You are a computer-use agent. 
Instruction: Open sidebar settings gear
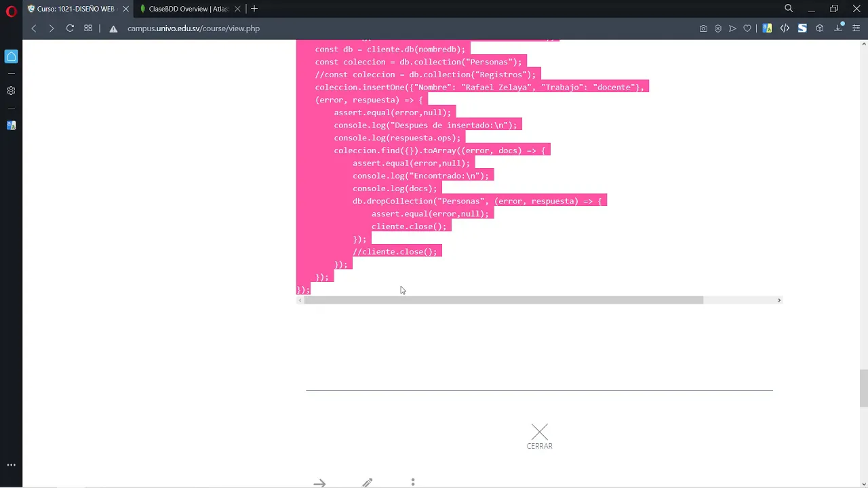click(x=11, y=91)
